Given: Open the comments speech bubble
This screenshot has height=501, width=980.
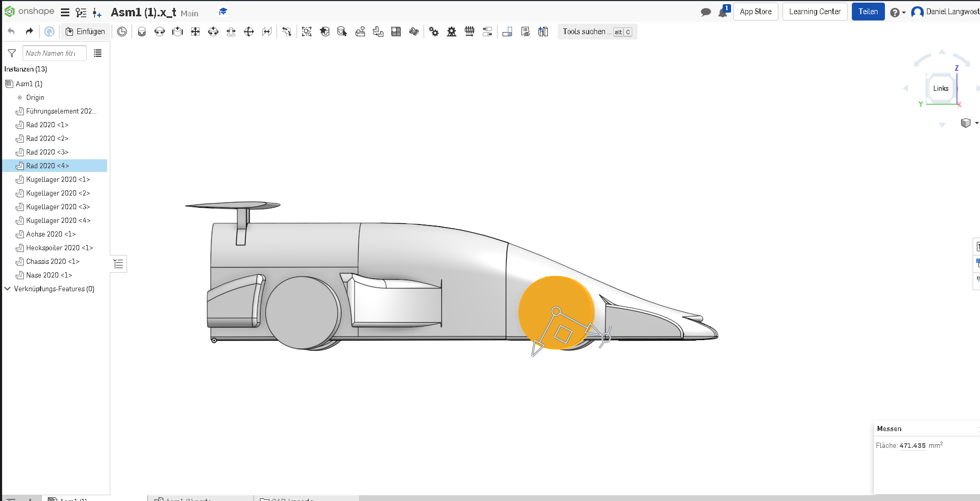Looking at the screenshot, I should tap(706, 12).
